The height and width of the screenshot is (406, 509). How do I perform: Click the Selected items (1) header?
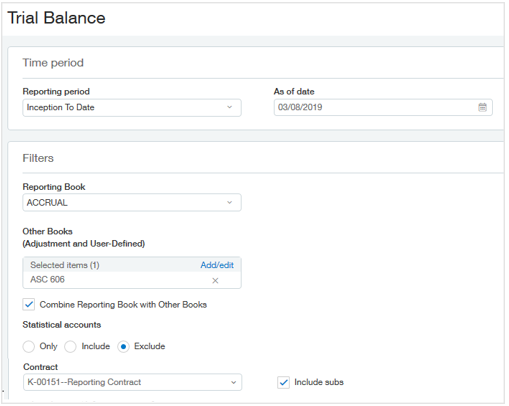tap(65, 265)
